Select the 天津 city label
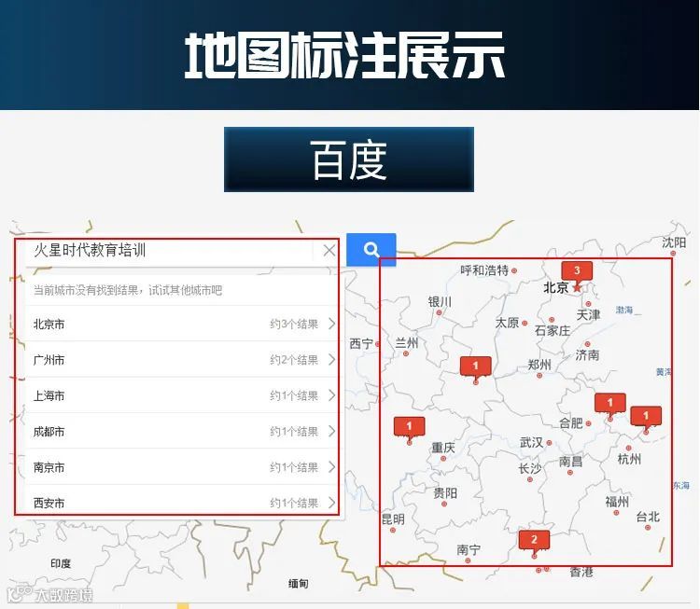 pos(588,315)
